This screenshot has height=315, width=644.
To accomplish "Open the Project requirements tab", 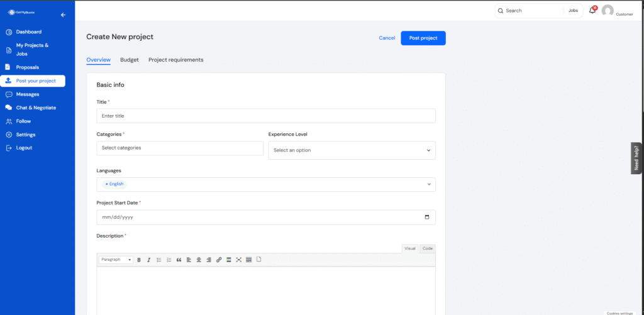I will pyautogui.click(x=175, y=60).
